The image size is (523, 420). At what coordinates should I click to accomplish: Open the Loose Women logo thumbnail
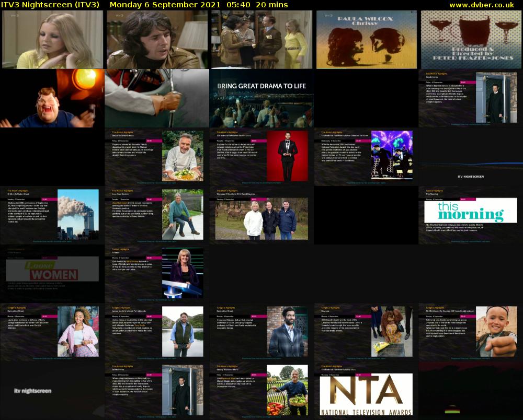point(52,274)
